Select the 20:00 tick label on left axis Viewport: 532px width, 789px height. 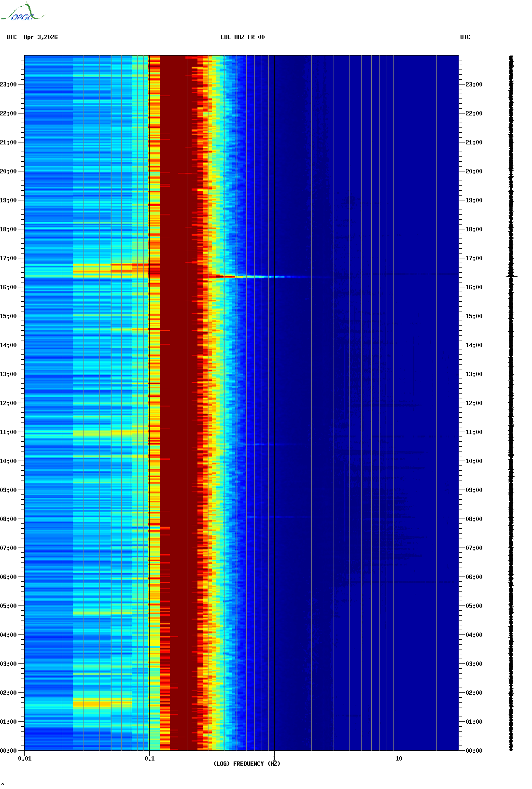pyautogui.click(x=8, y=171)
